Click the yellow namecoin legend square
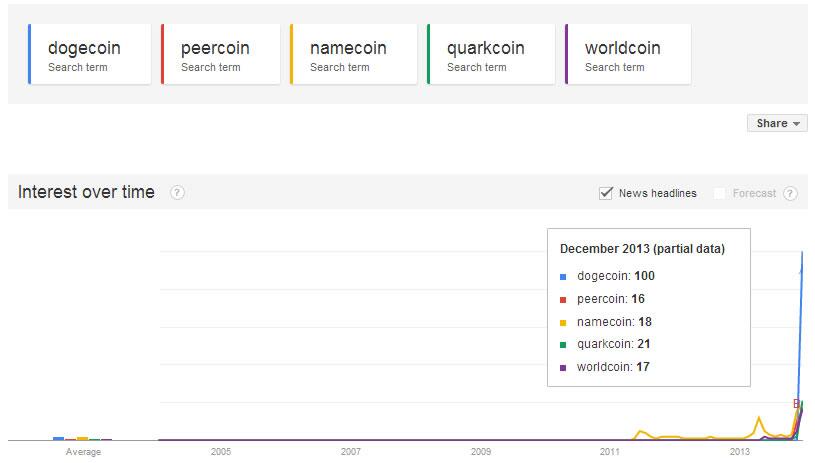Image resolution: width=815 pixels, height=463 pixels. click(x=563, y=323)
